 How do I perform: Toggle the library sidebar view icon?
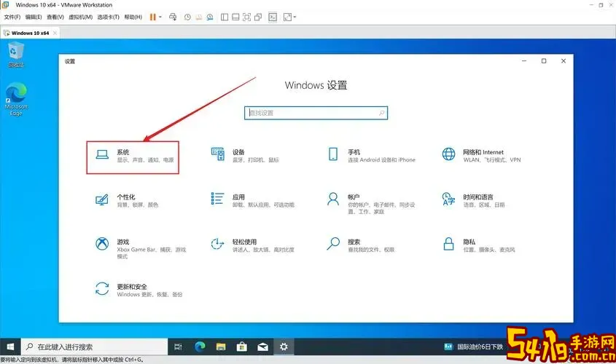pyautogui.click(x=225, y=17)
